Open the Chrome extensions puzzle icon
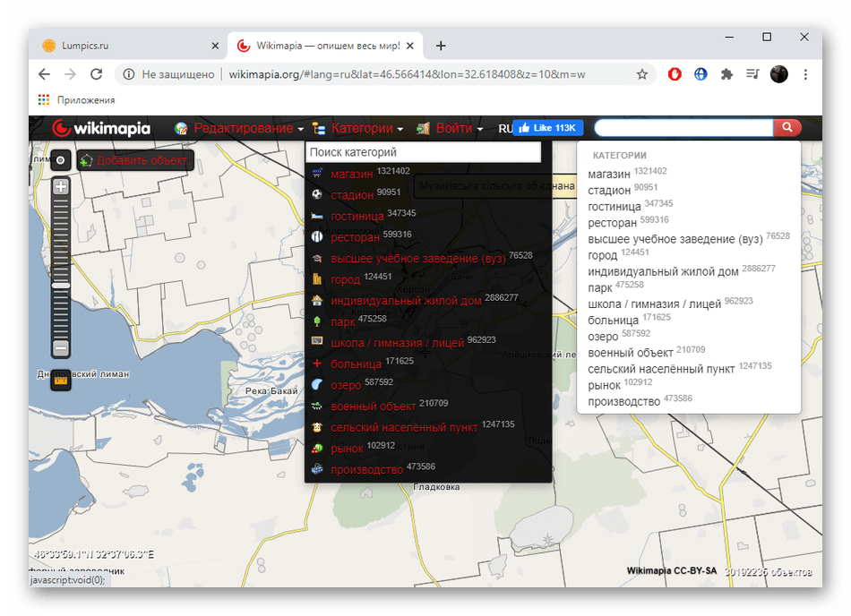851x616 pixels. click(726, 74)
